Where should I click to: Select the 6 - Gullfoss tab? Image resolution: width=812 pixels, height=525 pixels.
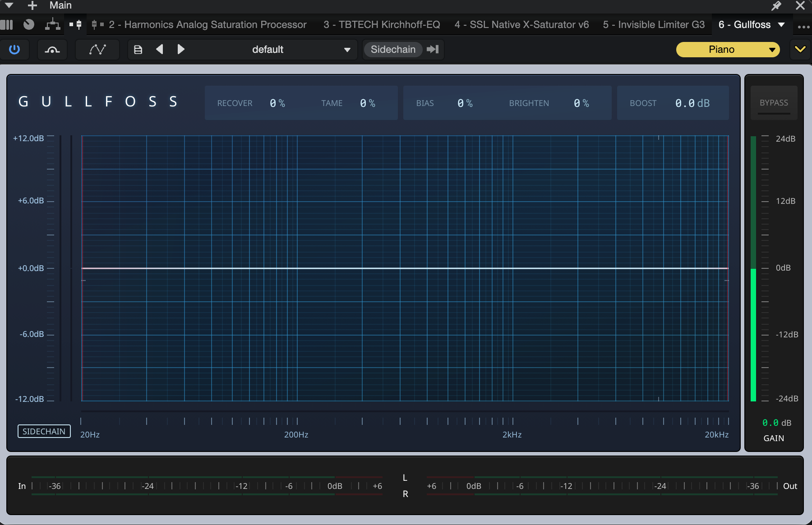tap(744, 25)
